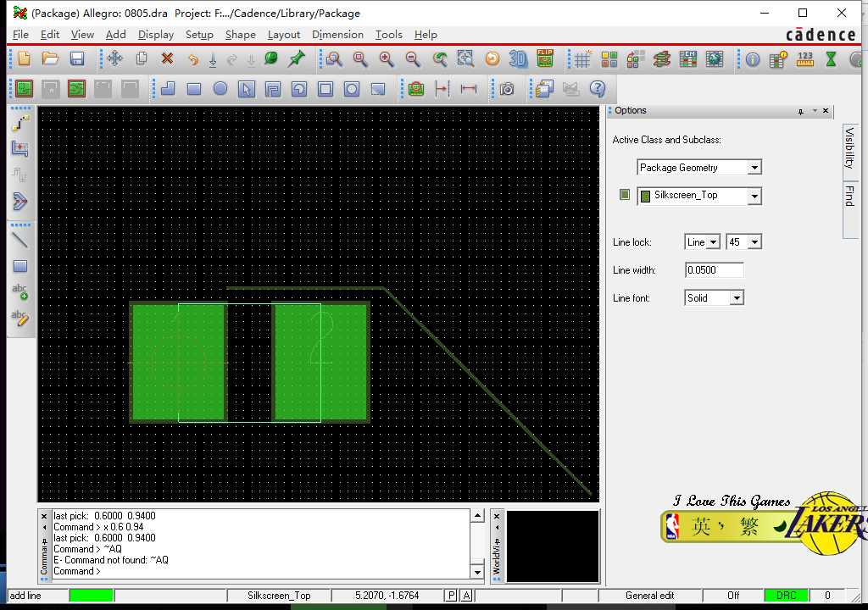
Task: Click the Silkscreen_Top color swatch
Action: click(625, 195)
